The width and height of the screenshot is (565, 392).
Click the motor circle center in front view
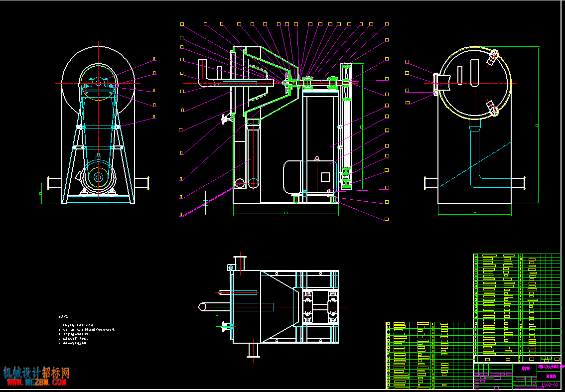click(x=98, y=177)
